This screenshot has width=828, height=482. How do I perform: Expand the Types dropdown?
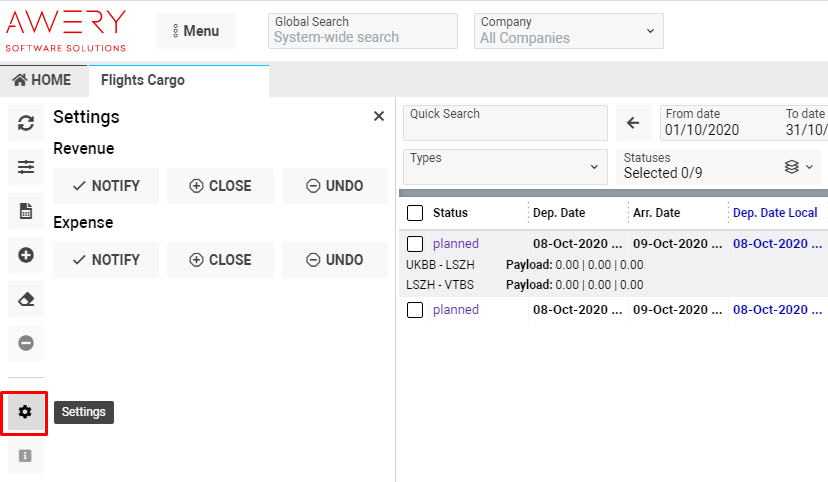coord(505,166)
